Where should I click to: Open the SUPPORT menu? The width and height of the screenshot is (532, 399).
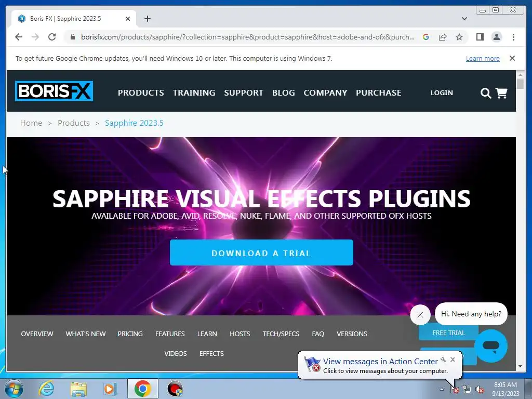(244, 92)
